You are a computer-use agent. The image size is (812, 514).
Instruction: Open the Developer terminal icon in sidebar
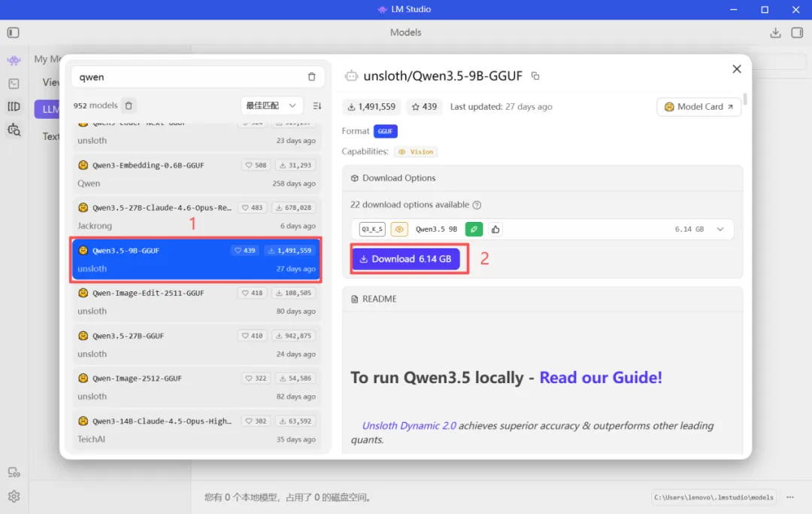pyautogui.click(x=14, y=84)
